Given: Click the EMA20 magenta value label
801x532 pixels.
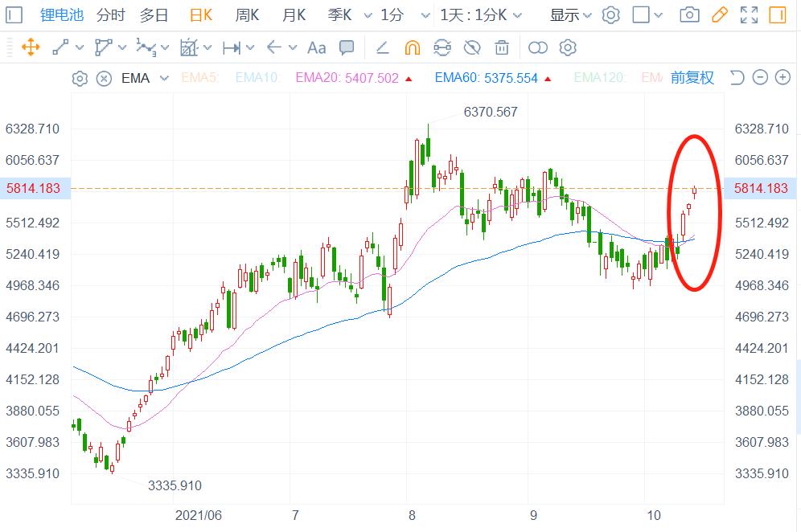Looking at the screenshot, I should [x=347, y=78].
